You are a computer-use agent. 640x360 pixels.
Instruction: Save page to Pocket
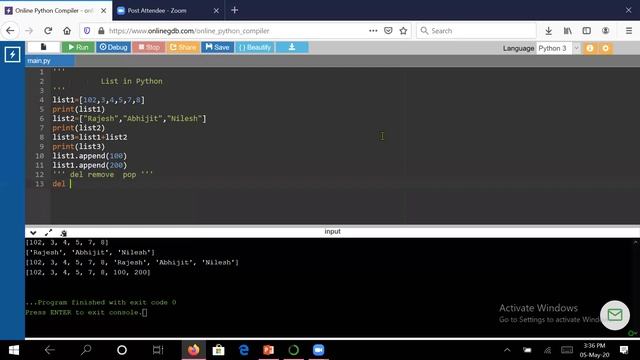pos(388,31)
